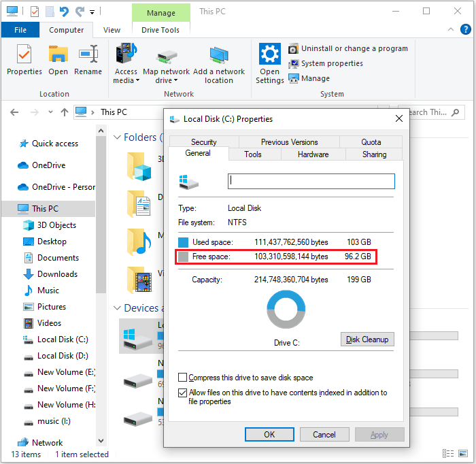This screenshot has width=476, height=464.
Task: Click the Add a network location icon
Action: (218, 55)
